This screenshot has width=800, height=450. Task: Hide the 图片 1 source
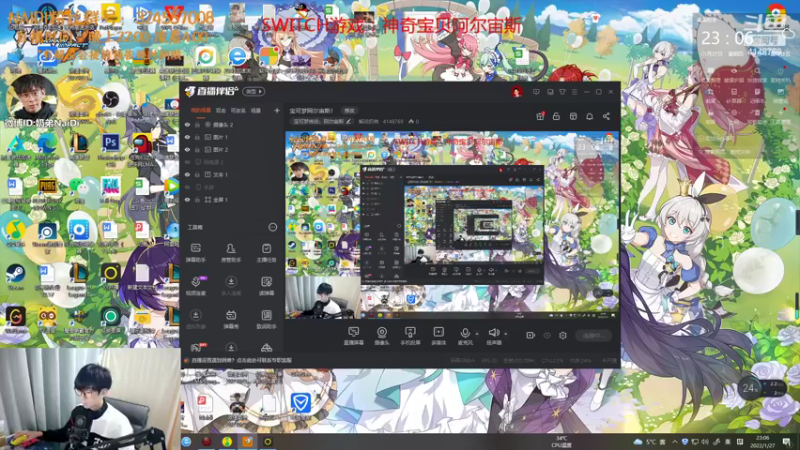point(187,137)
